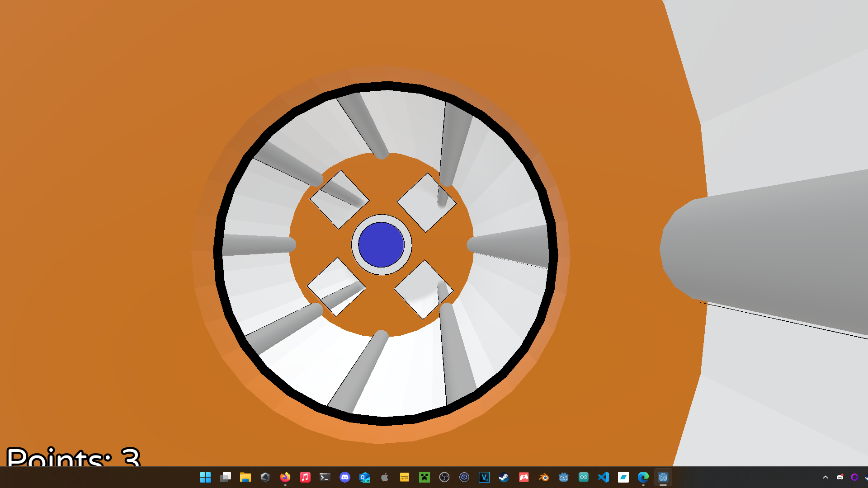Click the Discord tray icon with red badge

pos(840,477)
